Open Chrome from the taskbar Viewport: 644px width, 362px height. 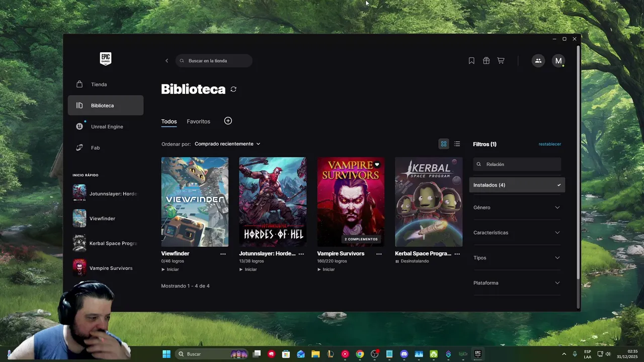pyautogui.click(x=360, y=354)
